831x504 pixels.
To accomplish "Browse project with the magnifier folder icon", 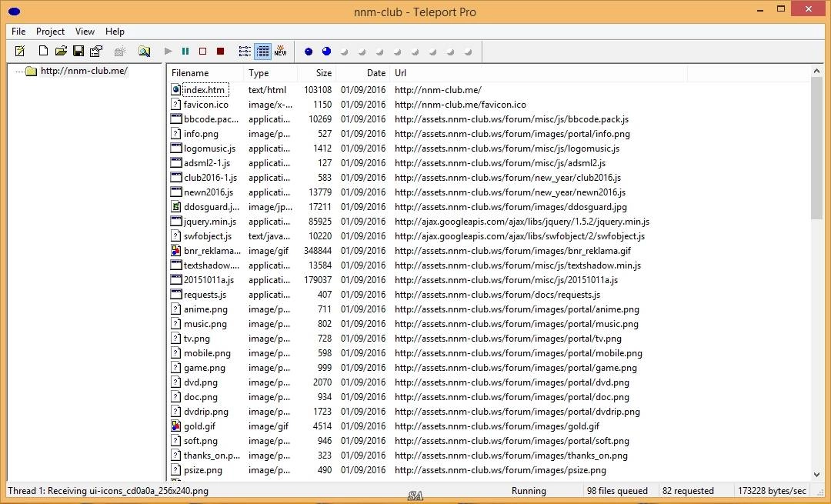I will tap(144, 52).
